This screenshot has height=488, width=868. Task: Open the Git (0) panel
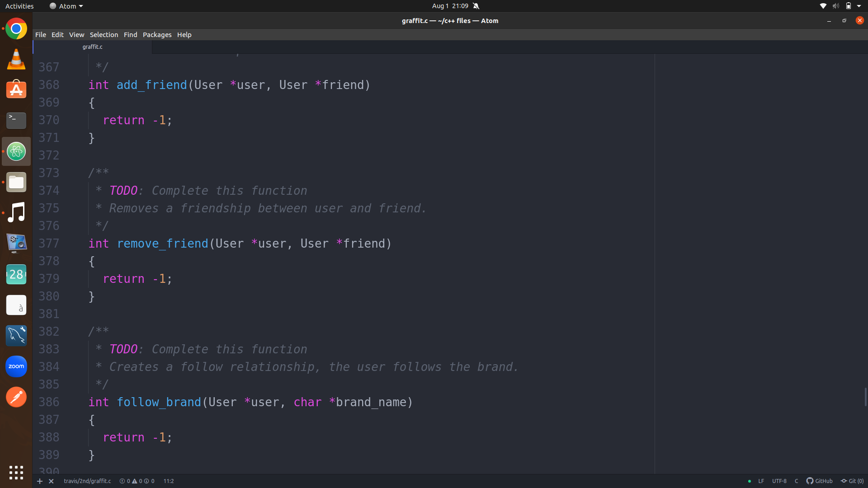pyautogui.click(x=852, y=481)
